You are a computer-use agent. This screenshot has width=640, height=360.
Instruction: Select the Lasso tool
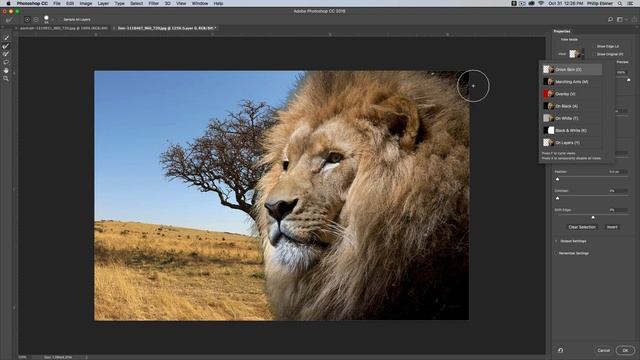pyautogui.click(x=6, y=62)
